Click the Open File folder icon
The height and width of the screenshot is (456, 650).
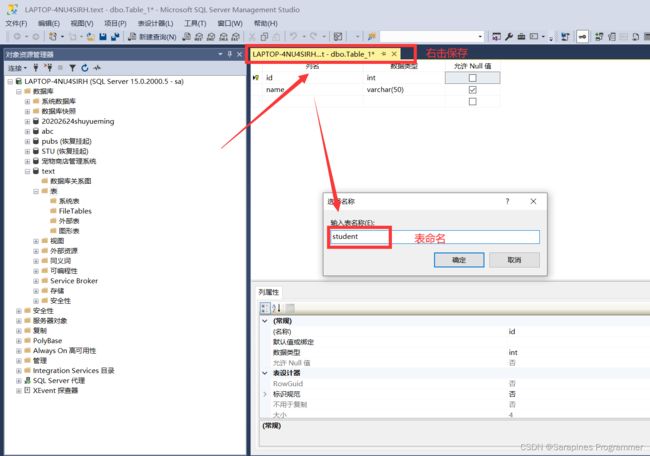[91, 37]
